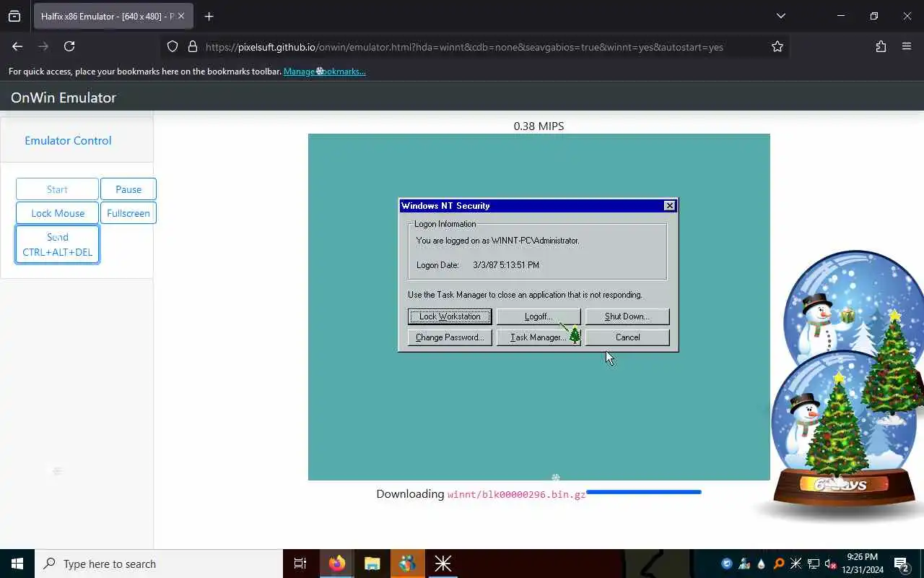Reload the page with the refresh icon
Image resolution: width=924 pixels, height=578 pixels.
69,46
